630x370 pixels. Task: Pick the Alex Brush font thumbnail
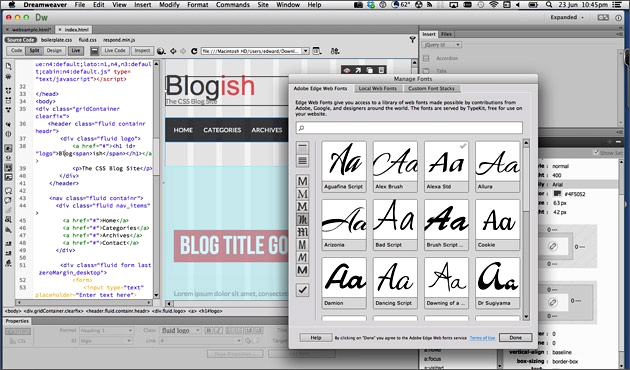[395, 166]
